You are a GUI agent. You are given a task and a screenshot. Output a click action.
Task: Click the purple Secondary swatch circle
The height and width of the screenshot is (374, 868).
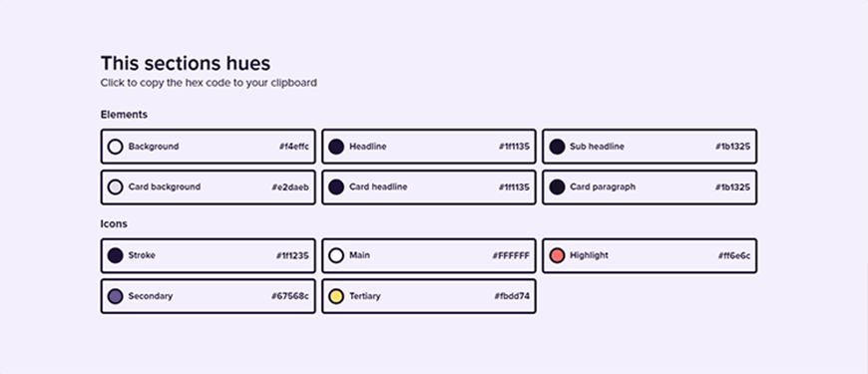coord(115,296)
